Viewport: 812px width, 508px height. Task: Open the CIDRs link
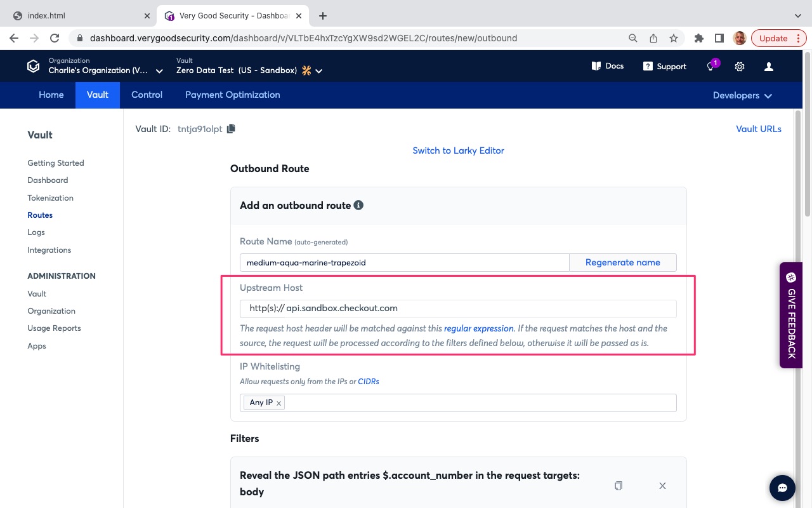(x=369, y=382)
